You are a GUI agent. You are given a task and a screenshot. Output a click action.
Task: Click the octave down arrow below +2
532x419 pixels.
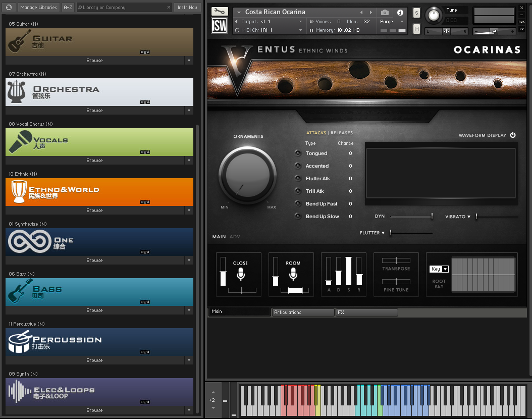[x=213, y=408]
